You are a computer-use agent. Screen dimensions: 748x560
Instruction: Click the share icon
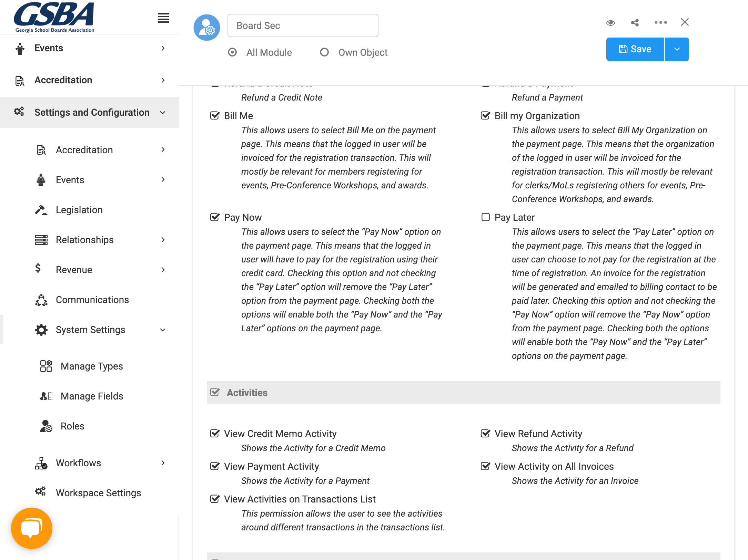click(x=635, y=23)
